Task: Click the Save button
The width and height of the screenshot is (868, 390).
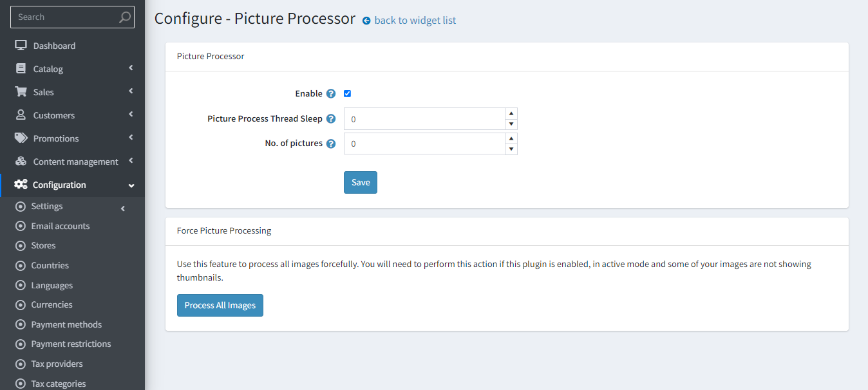Action: (x=361, y=183)
